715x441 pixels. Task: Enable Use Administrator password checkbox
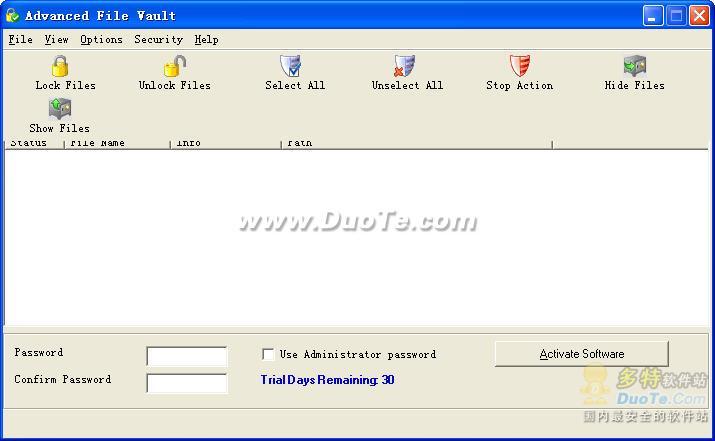pyautogui.click(x=268, y=354)
